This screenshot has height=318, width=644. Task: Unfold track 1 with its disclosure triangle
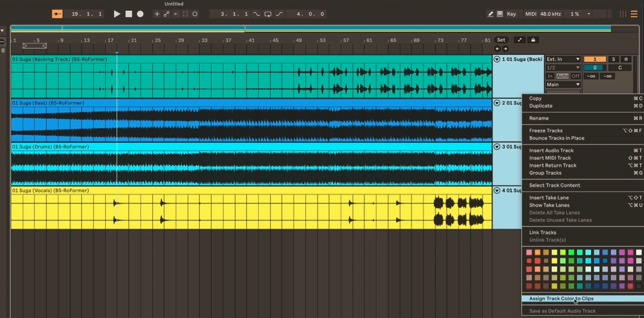pyautogui.click(x=497, y=59)
